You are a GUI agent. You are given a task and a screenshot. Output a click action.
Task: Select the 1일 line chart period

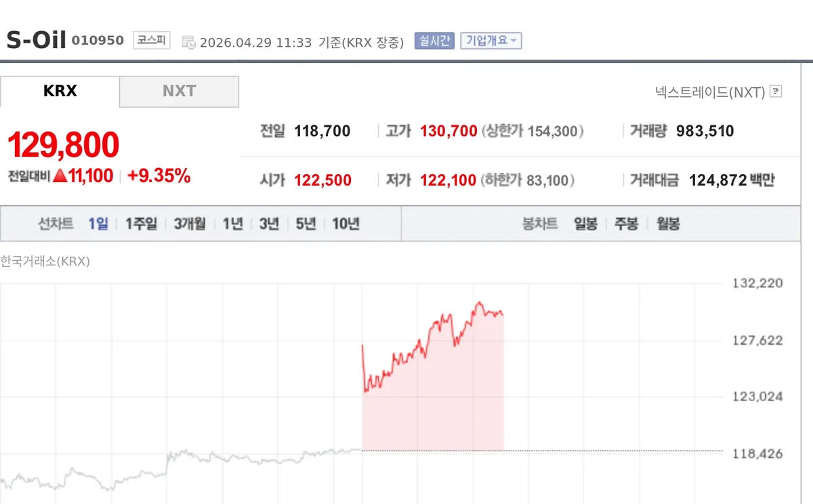[x=98, y=224]
